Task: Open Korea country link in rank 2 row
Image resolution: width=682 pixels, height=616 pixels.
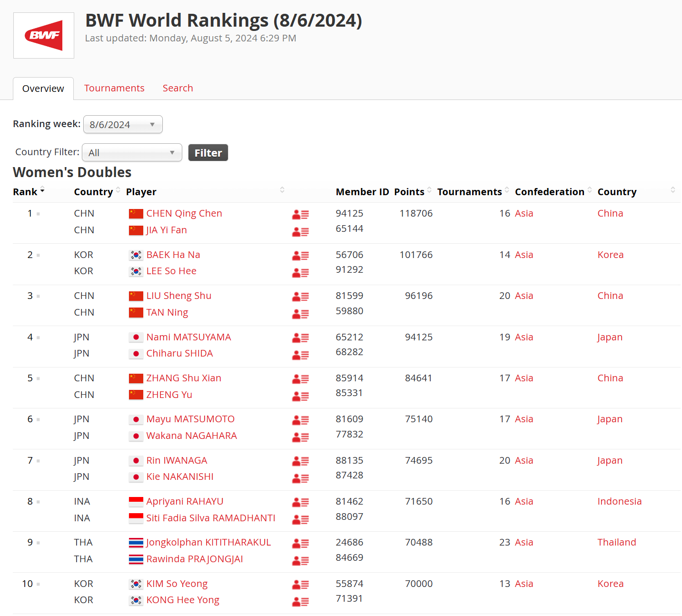Action: [x=611, y=255]
